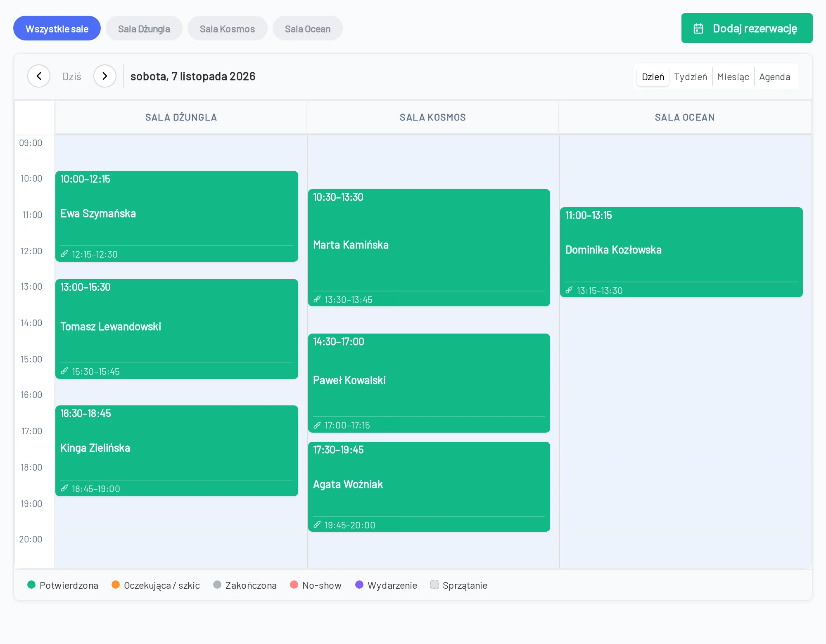Click cleaning icon beside 13:30–13:45
This screenshot has width=826, height=644.
[317, 299]
